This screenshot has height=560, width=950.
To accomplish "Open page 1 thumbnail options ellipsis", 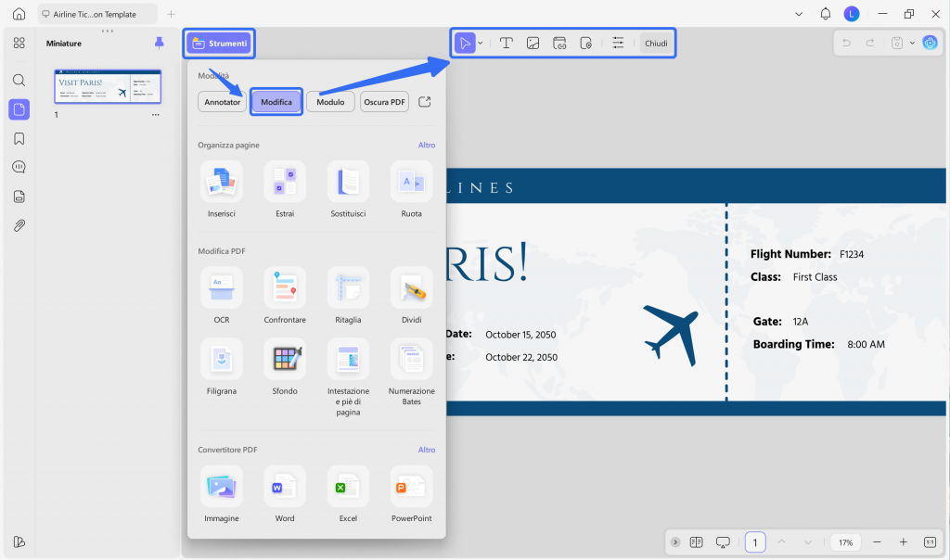I will point(156,114).
